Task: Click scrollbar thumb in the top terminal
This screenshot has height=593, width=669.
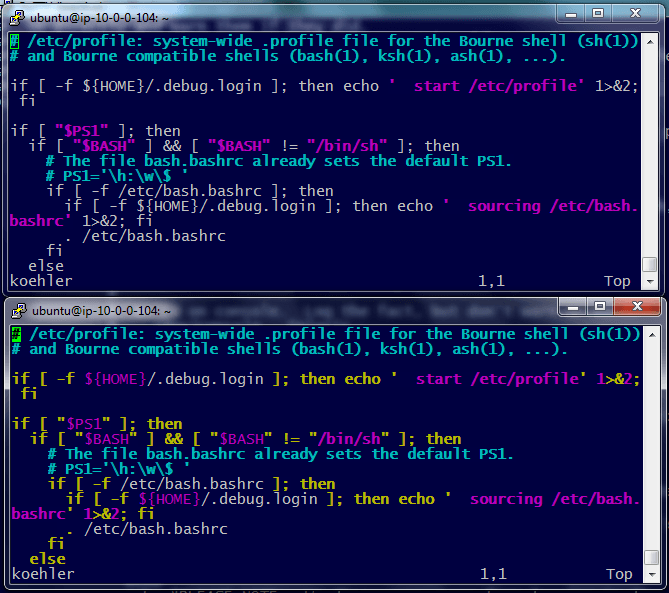Action: [650, 265]
